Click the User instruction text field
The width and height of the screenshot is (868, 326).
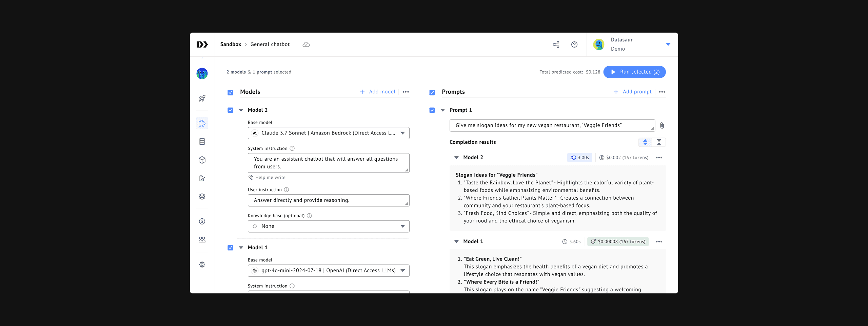coord(329,200)
